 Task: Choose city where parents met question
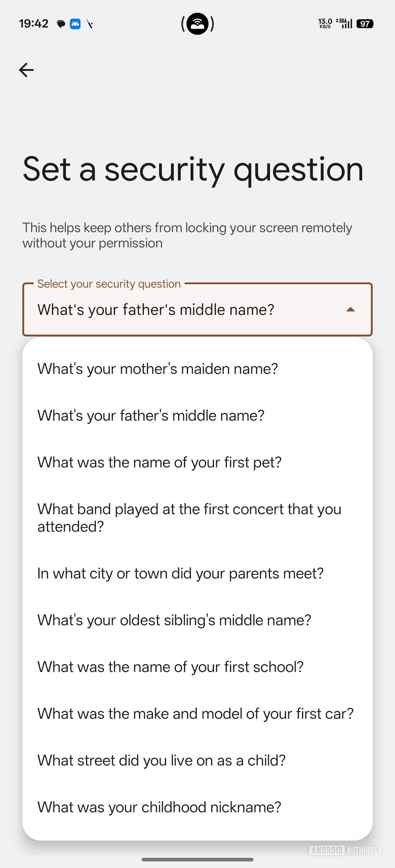pyautogui.click(x=180, y=573)
